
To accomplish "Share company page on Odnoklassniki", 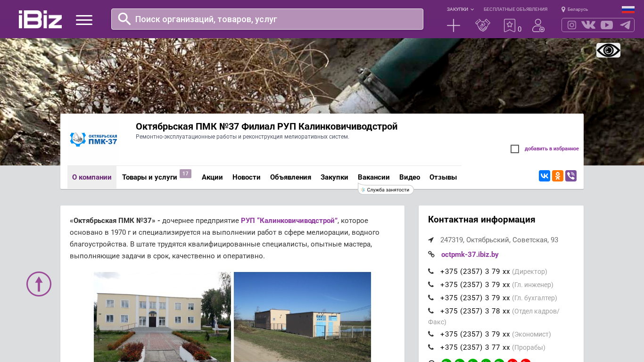I will 558,176.
